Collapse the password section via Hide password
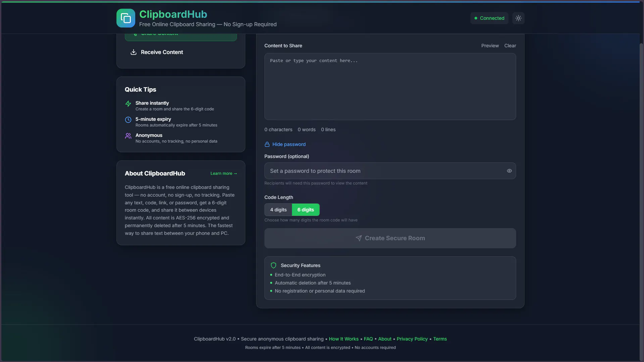The image size is (644, 362). (285, 144)
